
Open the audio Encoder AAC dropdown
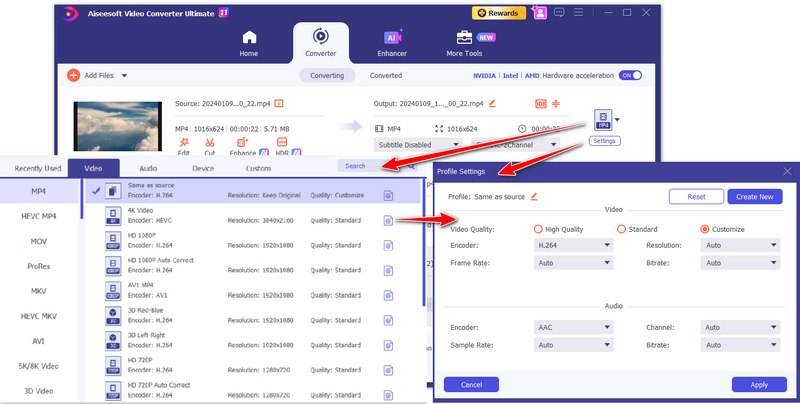click(573, 327)
